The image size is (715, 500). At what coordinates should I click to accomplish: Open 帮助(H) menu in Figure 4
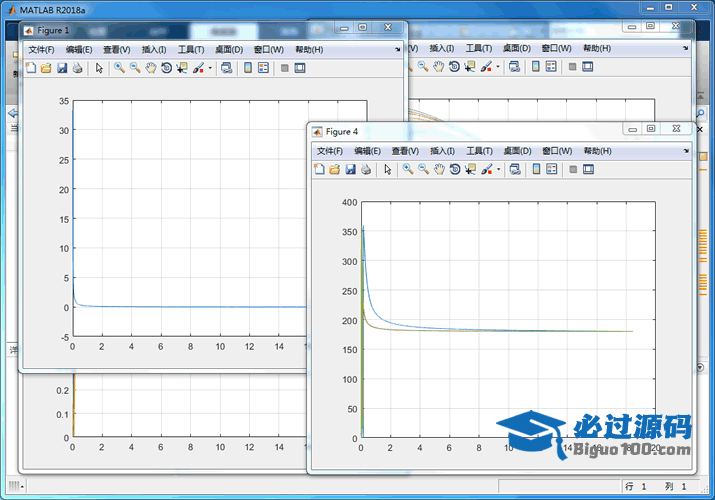[598, 151]
